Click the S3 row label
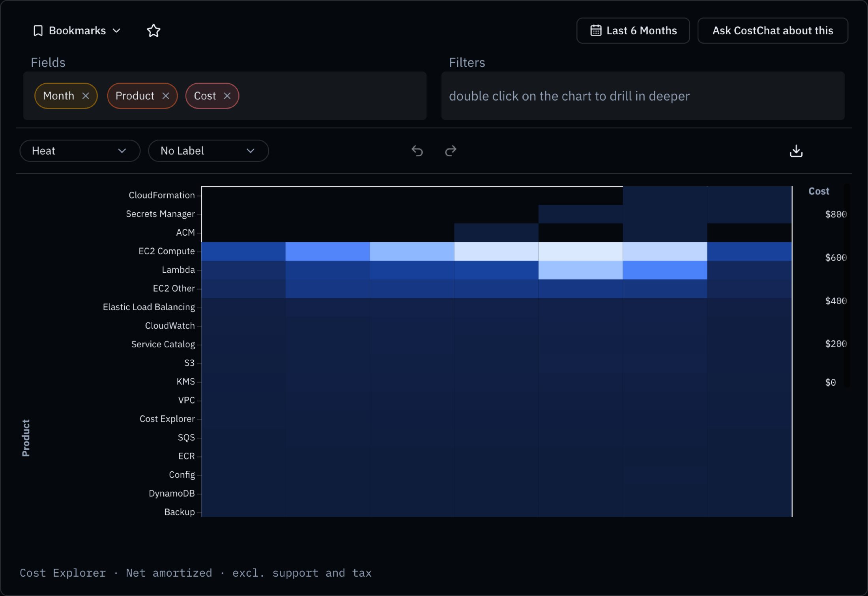Screen dimensions: 868x596 pyautogui.click(x=189, y=363)
